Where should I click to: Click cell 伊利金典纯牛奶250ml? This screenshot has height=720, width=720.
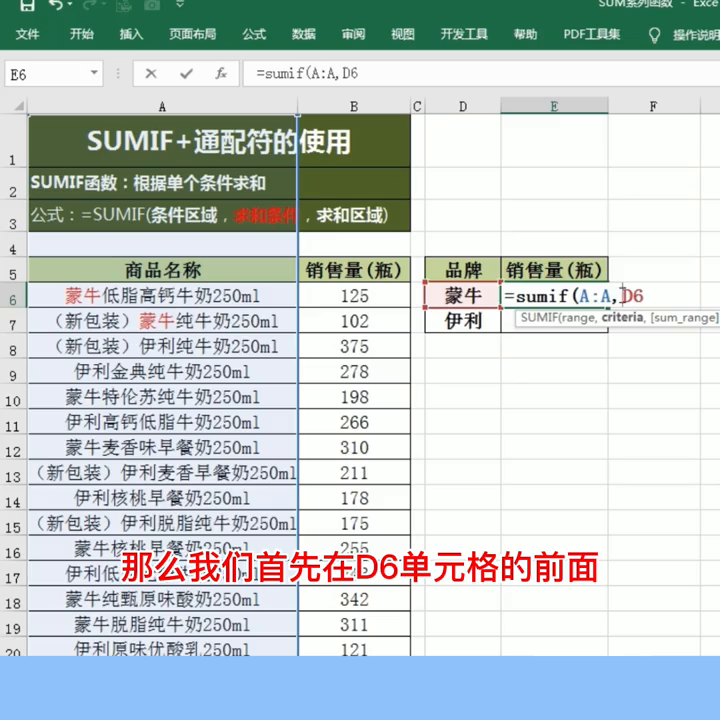click(163, 371)
